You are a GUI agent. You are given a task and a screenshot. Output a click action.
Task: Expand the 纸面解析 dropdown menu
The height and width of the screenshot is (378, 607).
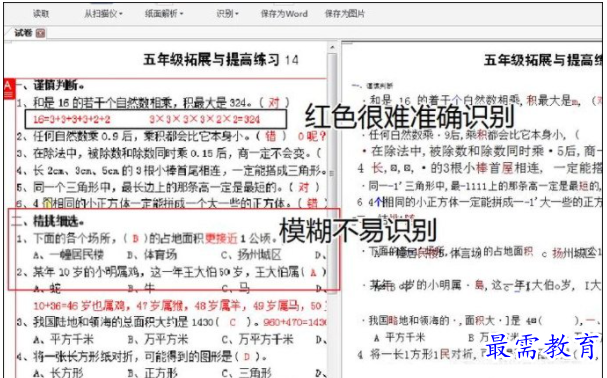(x=164, y=14)
